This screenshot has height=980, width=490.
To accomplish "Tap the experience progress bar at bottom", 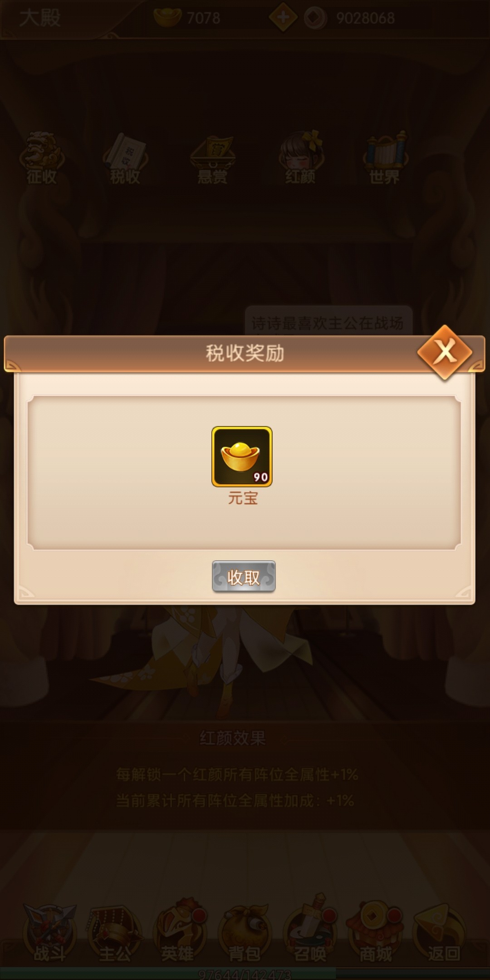I will click(245, 973).
